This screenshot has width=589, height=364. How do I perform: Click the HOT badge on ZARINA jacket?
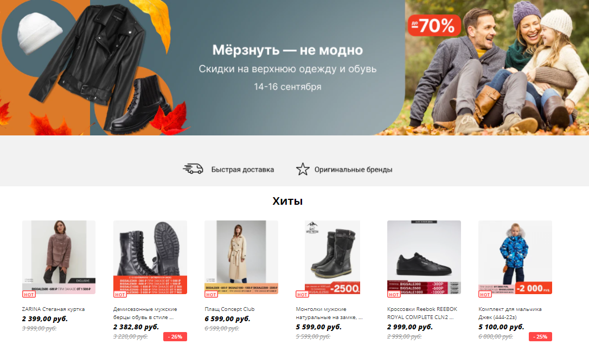coord(29,295)
